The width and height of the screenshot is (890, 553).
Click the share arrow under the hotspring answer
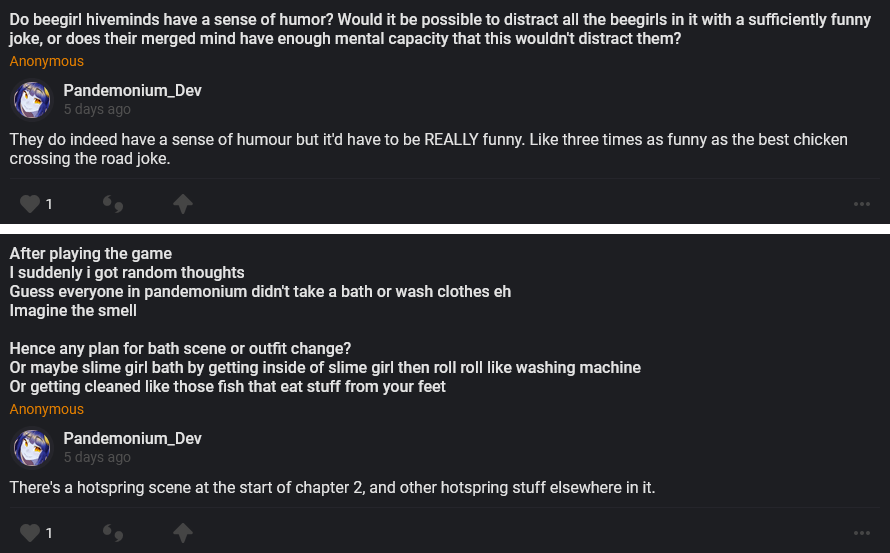pyautogui.click(x=182, y=532)
